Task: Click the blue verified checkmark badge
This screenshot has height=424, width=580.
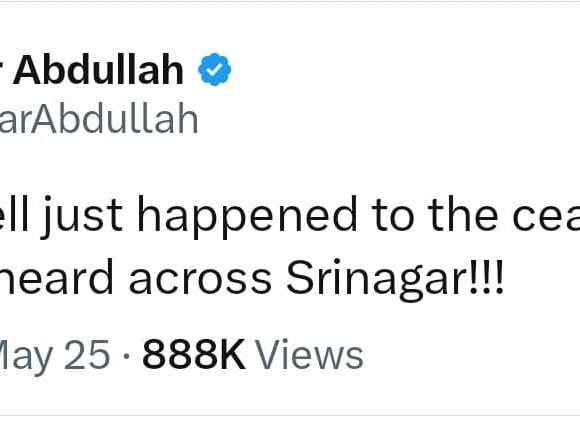Action: [215, 69]
